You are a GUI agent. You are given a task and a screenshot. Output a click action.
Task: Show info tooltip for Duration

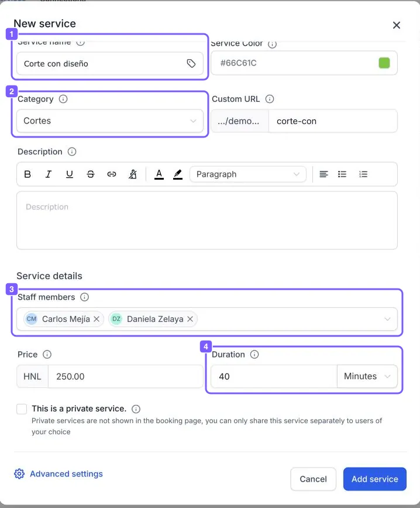(254, 355)
